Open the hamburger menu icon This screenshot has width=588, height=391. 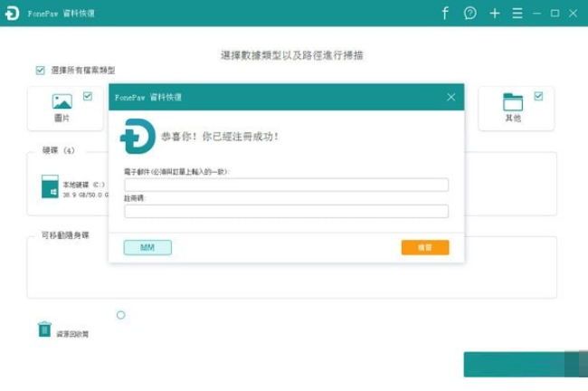pos(517,14)
